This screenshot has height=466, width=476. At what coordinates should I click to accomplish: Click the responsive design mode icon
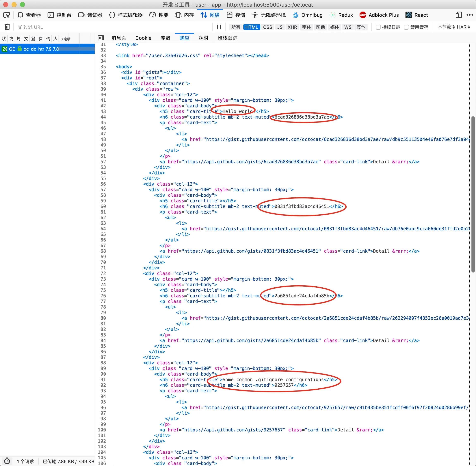coord(458,15)
